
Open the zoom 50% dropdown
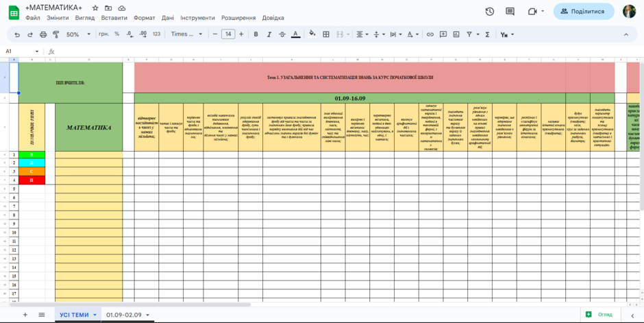click(x=79, y=34)
